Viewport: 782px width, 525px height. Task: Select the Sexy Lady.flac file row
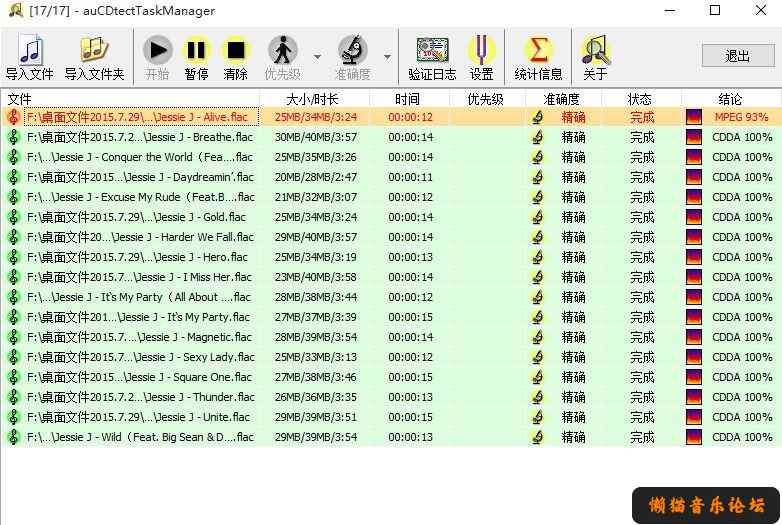391,357
